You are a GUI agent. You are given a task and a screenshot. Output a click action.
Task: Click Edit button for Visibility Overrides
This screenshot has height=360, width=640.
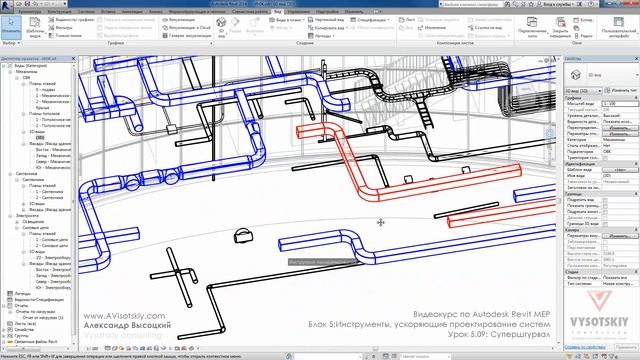click(620, 128)
